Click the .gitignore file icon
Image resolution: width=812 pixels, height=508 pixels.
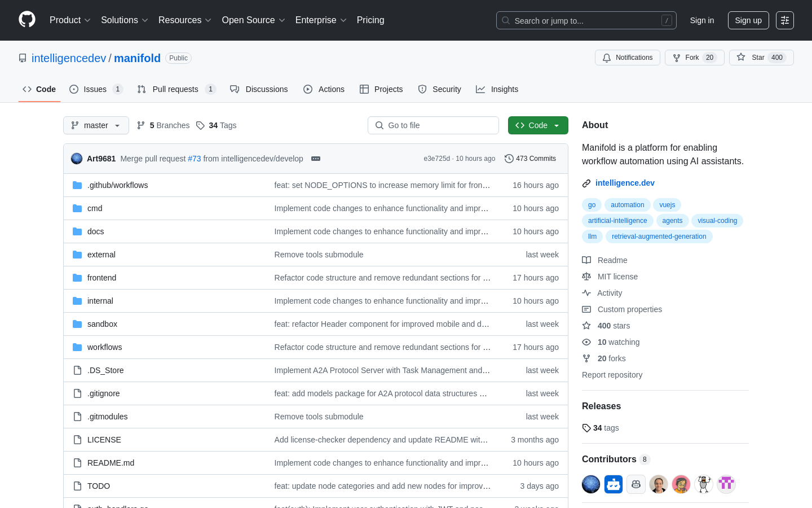tap(77, 393)
